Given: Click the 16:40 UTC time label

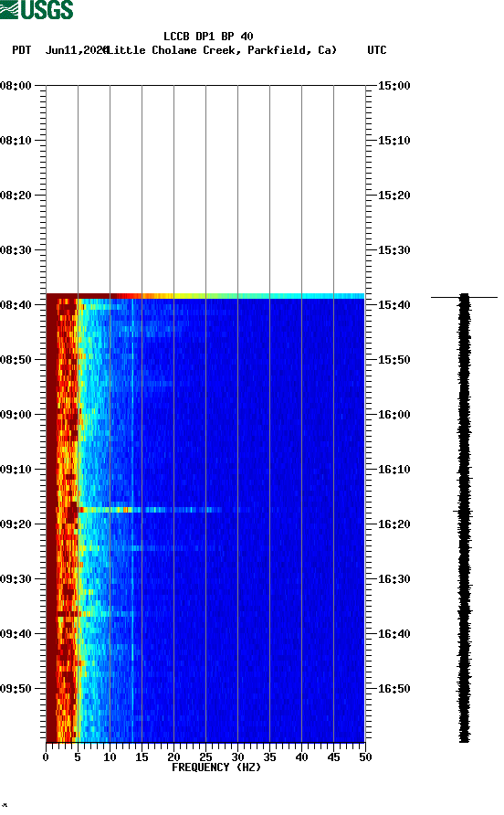Looking at the screenshot, I should click(x=394, y=633).
